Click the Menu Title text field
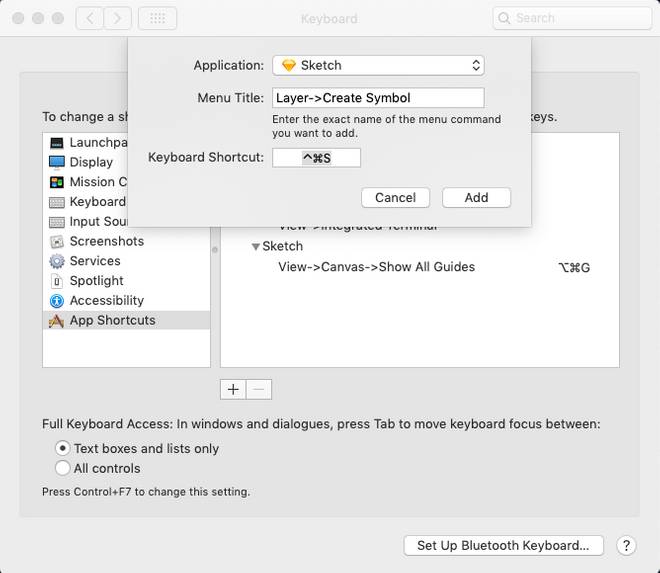 (378, 98)
